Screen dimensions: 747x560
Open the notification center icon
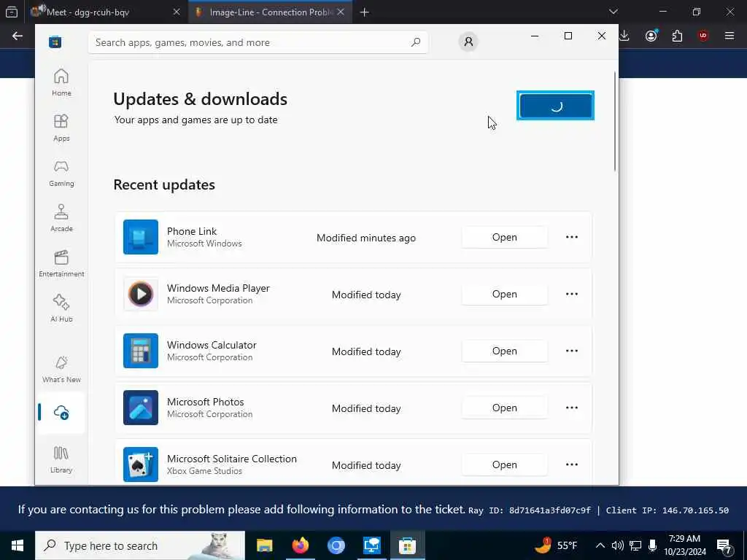(x=724, y=546)
